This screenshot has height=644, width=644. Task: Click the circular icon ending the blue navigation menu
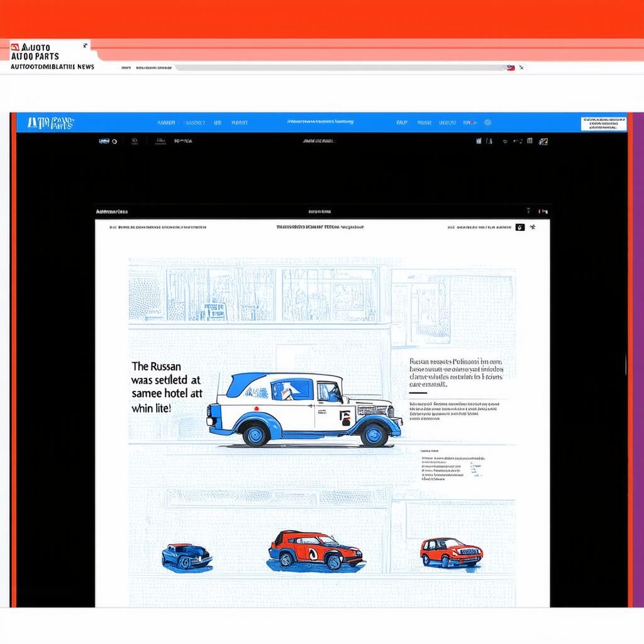click(x=487, y=123)
